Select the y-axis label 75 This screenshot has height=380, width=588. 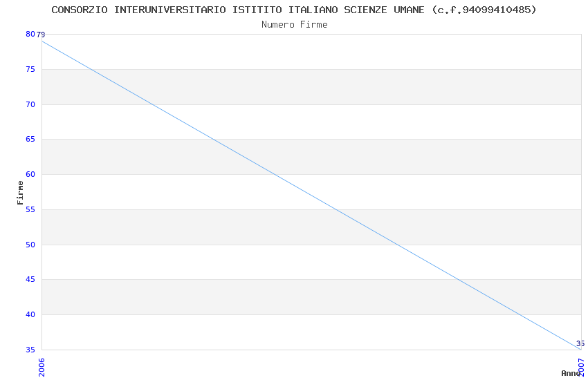point(30,69)
